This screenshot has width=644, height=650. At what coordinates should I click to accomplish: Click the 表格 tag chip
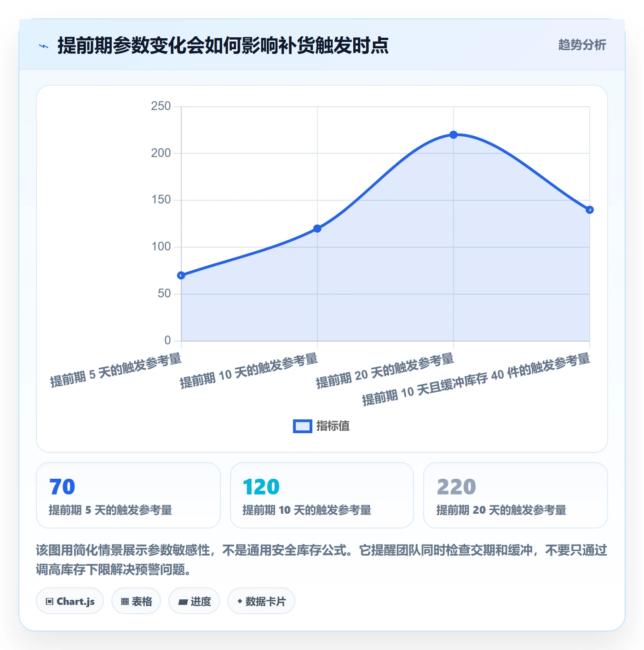tap(136, 601)
